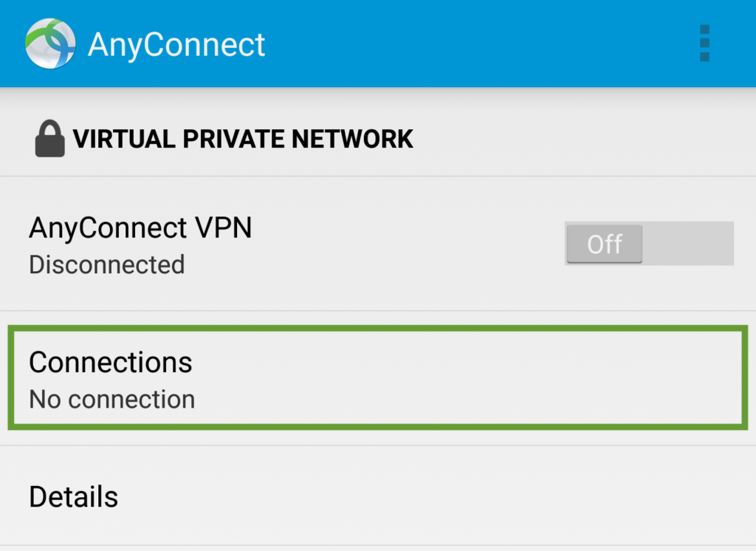
Task: Tap the AnyConnect globe logo
Action: pyautogui.click(x=50, y=44)
